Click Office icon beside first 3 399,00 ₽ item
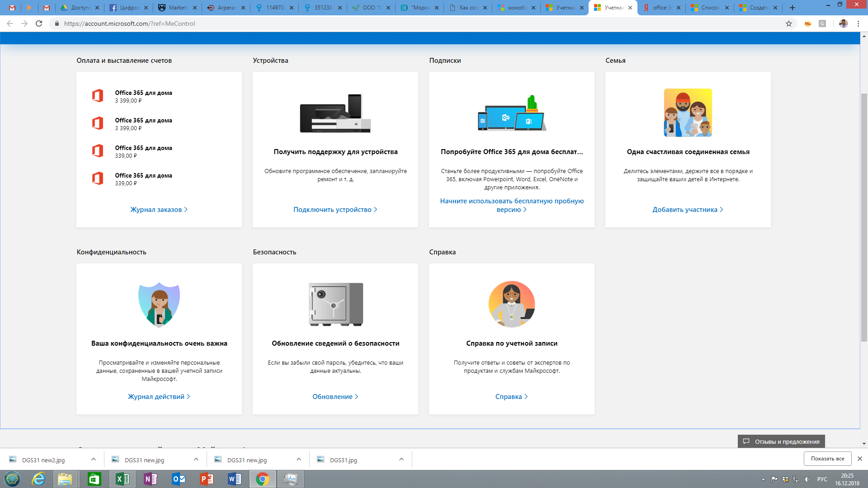 tap(98, 96)
